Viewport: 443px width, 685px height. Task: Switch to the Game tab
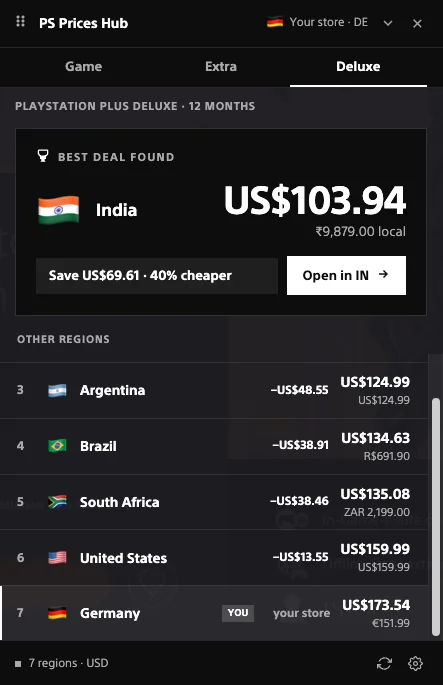(83, 66)
